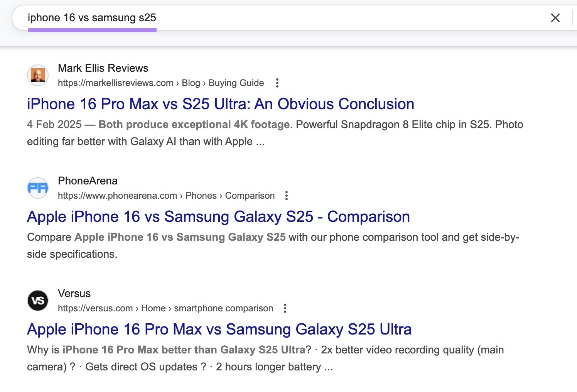Open "Apple iPhone 16 Pro Max vs Samsung Galaxy S25 Ultra"
Screen dimensions: 577x392
coord(219,329)
